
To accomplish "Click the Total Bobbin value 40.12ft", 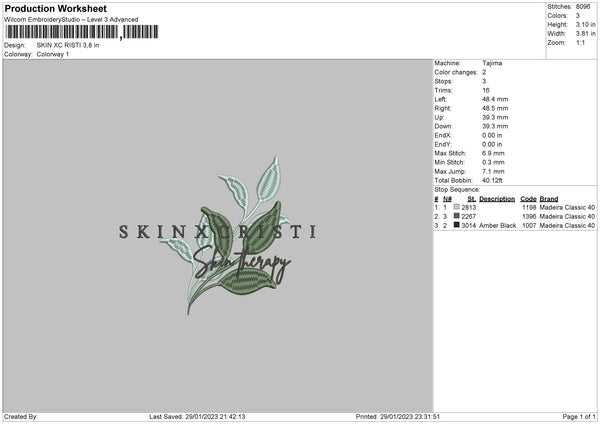I will pyautogui.click(x=492, y=180).
